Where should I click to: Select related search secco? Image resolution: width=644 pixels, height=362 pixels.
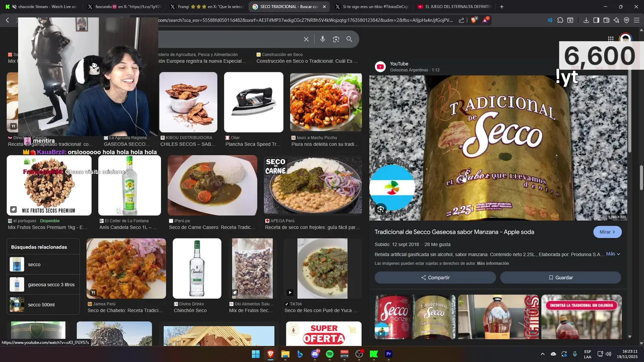pyautogui.click(x=43, y=264)
